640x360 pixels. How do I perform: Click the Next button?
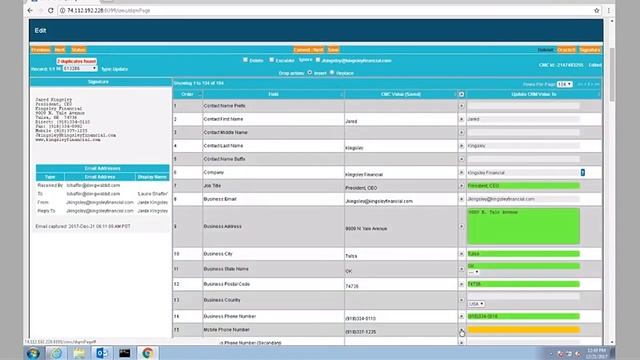60,50
